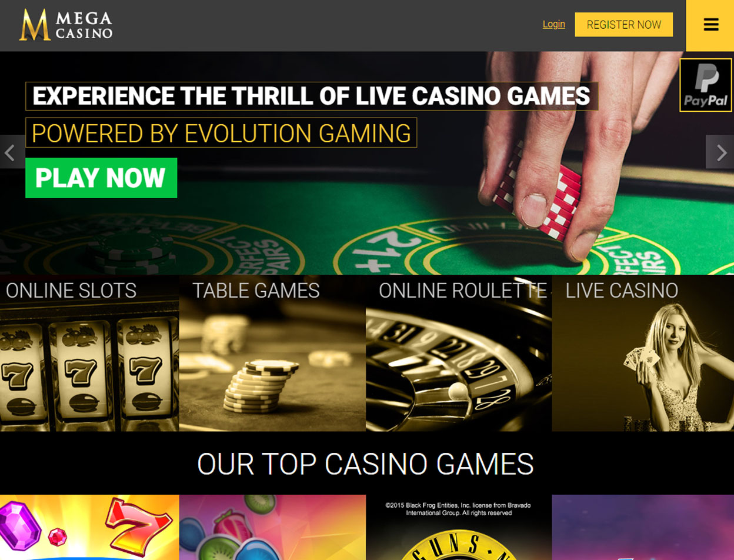Click Experience the Thrill banner headline
Screen dimensions: 734x560
tap(312, 96)
